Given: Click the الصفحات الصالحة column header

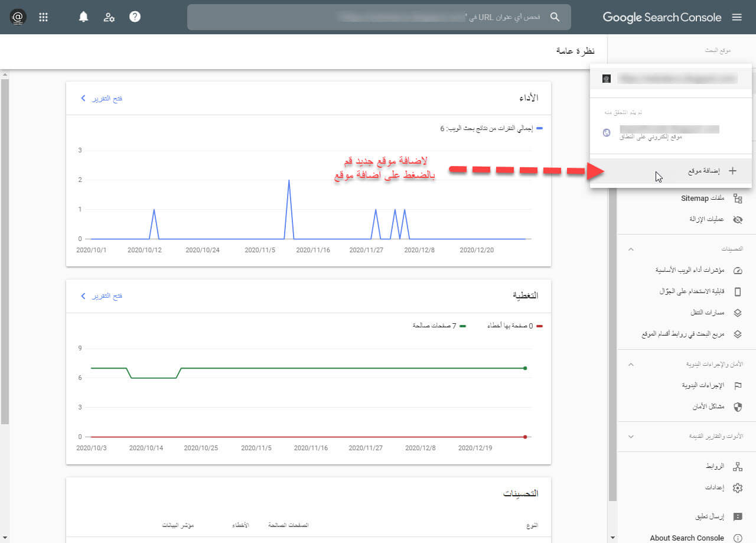Looking at the screenshot, I should click(288, 525).
